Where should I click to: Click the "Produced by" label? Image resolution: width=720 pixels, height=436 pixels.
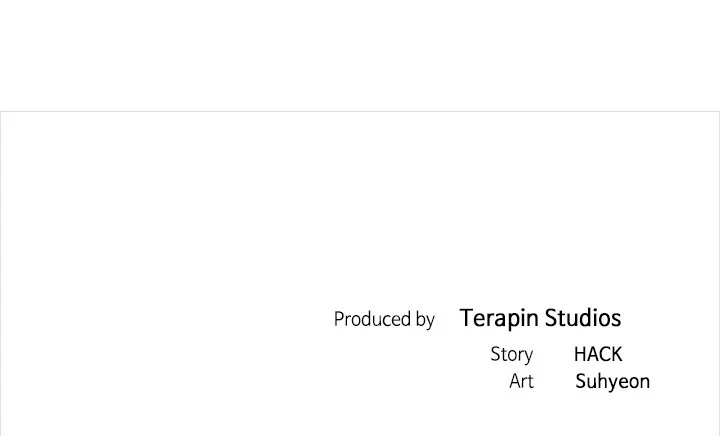click(384, 320)
